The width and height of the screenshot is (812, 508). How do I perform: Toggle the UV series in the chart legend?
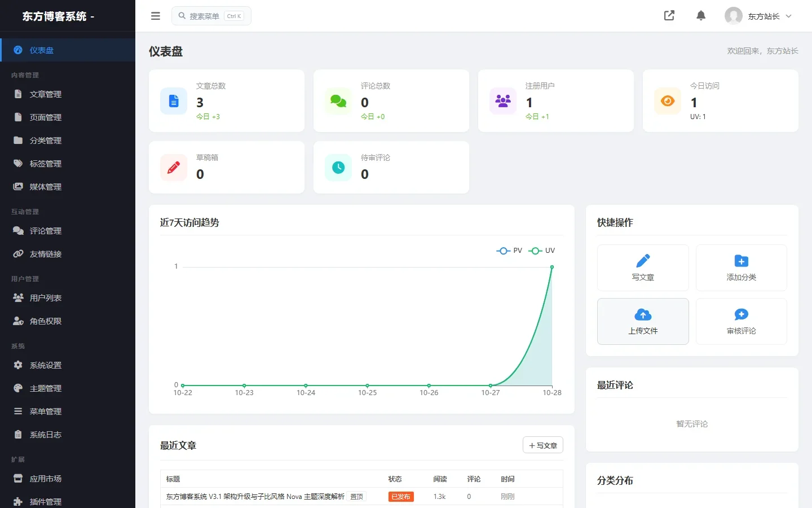(541, 251)
